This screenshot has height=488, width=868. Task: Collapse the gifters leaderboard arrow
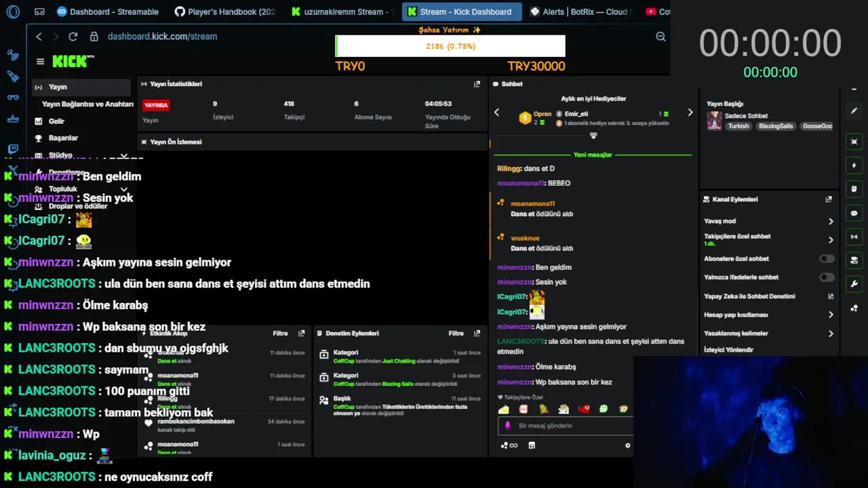point(593,136)
